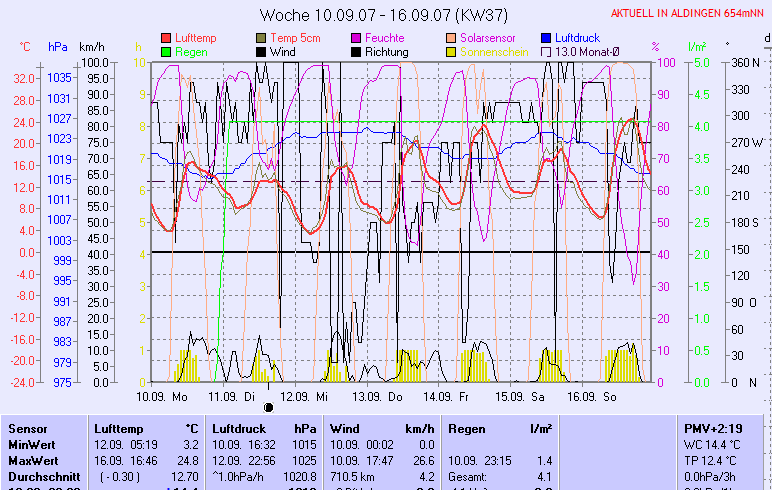
Task: Click the salmon Solarsensor legend square
Action: coord(452,37)
